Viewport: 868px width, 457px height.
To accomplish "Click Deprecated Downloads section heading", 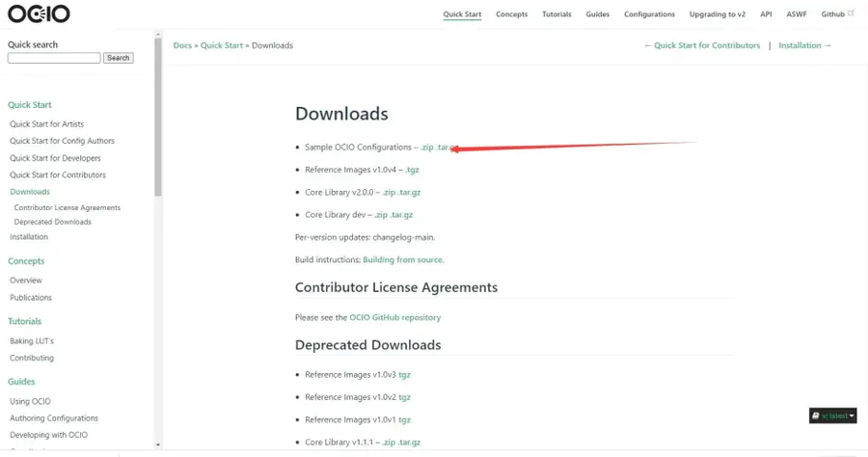I will (x=368, y=345).
